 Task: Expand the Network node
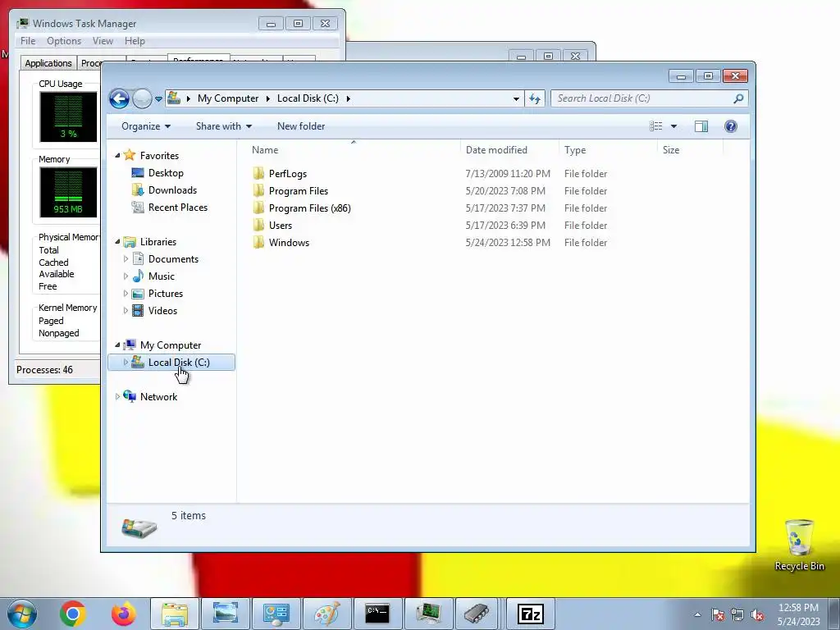point(117,397)
